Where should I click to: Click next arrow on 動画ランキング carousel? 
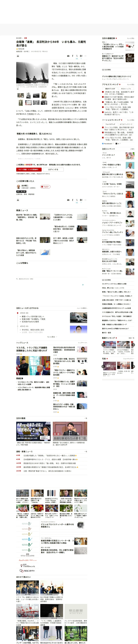tap(133, 345)
